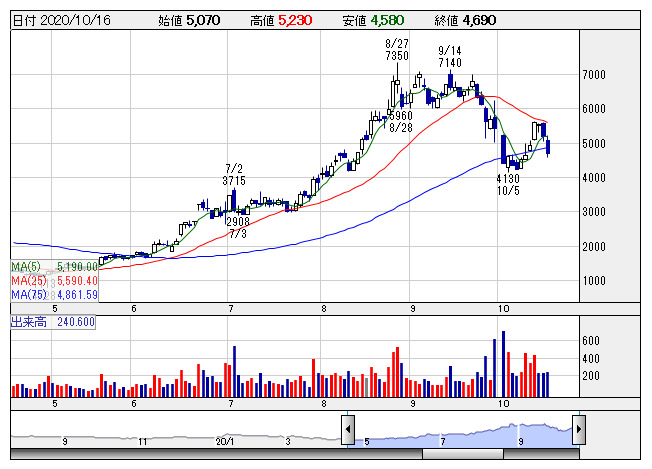The image size is (652, 469).
Task: Click the 5960 8/28 label
Action: point(400,121)
